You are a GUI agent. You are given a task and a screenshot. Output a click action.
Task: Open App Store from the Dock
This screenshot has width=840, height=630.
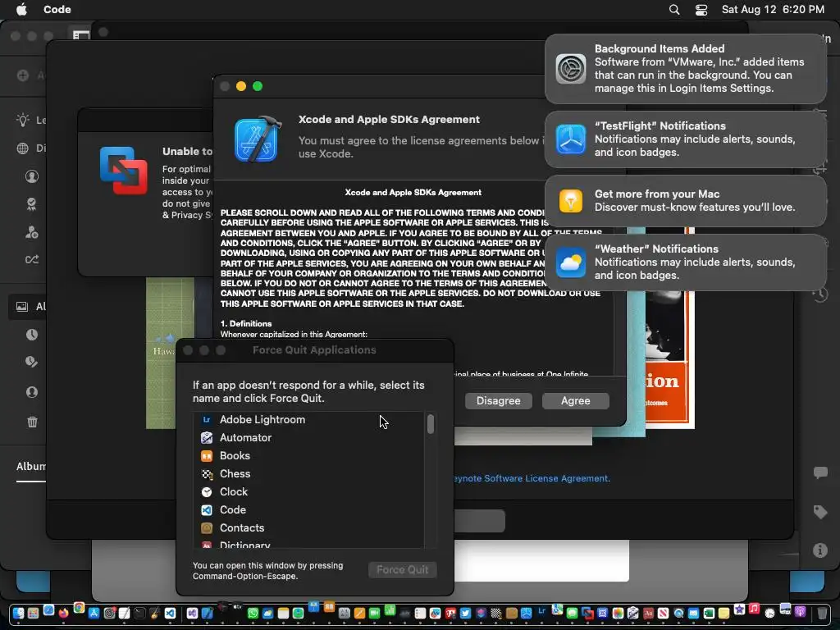tap(94, 614)
